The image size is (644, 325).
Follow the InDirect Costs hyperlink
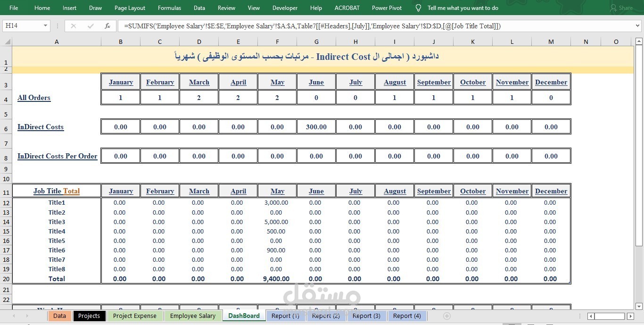[x=40, y=127]
